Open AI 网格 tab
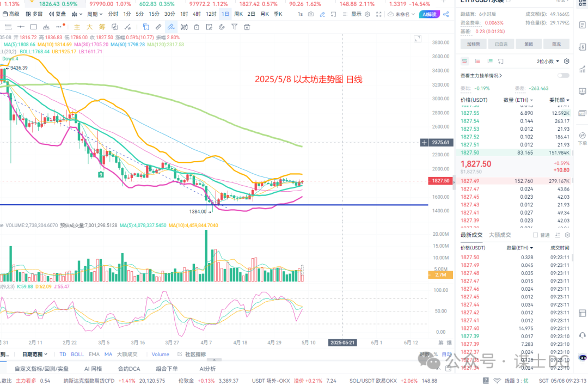 (93, 369)
